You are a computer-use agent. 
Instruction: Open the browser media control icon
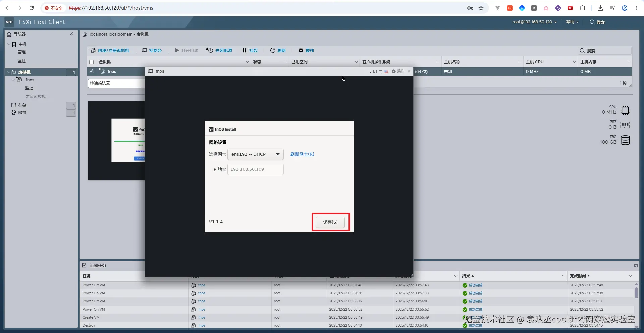click(x=612, y=8)
